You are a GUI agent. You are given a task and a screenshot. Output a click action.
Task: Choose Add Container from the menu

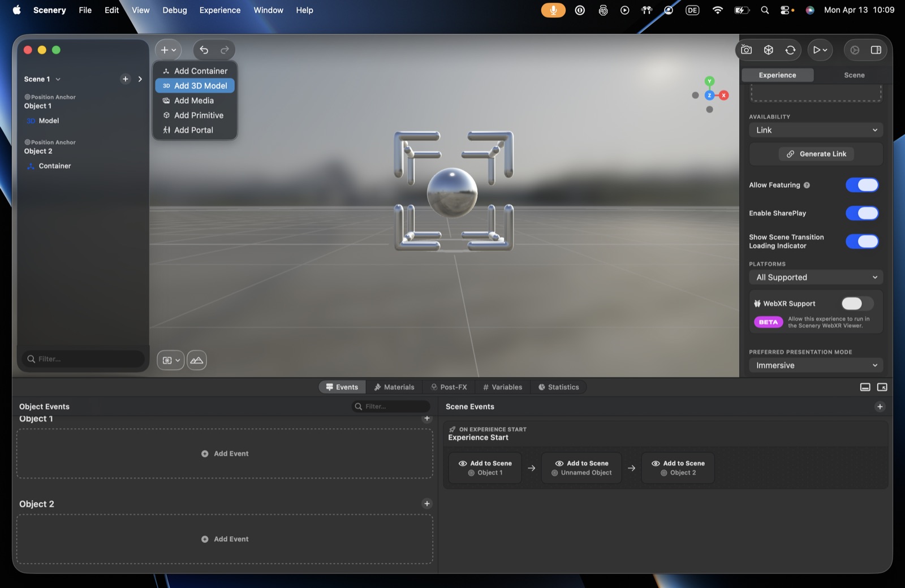(x=195, y=71)
